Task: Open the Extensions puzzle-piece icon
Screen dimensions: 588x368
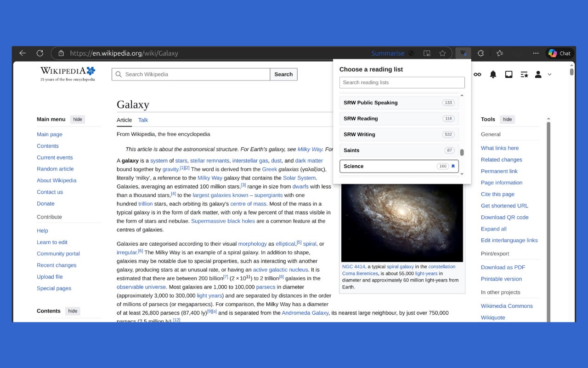Action: point(481,53)
